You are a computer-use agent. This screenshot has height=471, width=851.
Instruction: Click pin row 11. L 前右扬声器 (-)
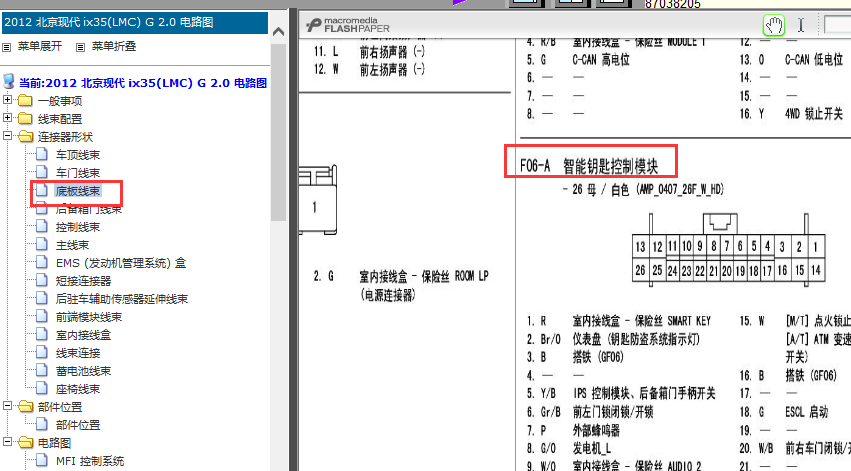pyautogui.click(x=369, y=52)
